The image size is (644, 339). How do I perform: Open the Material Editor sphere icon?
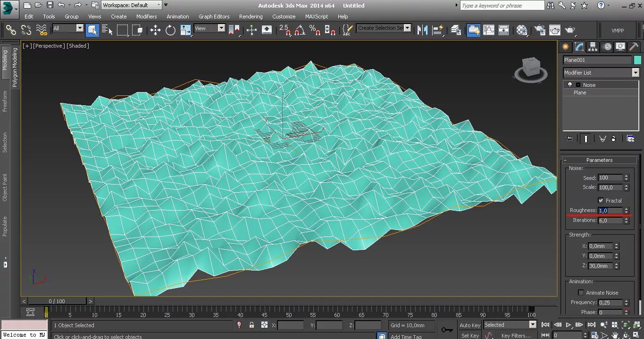click(522, 30)
